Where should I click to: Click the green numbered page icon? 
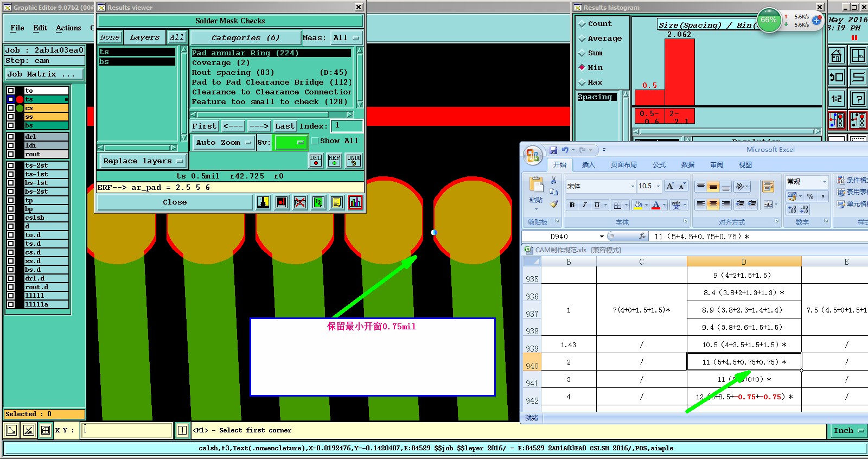pos(318,202)
